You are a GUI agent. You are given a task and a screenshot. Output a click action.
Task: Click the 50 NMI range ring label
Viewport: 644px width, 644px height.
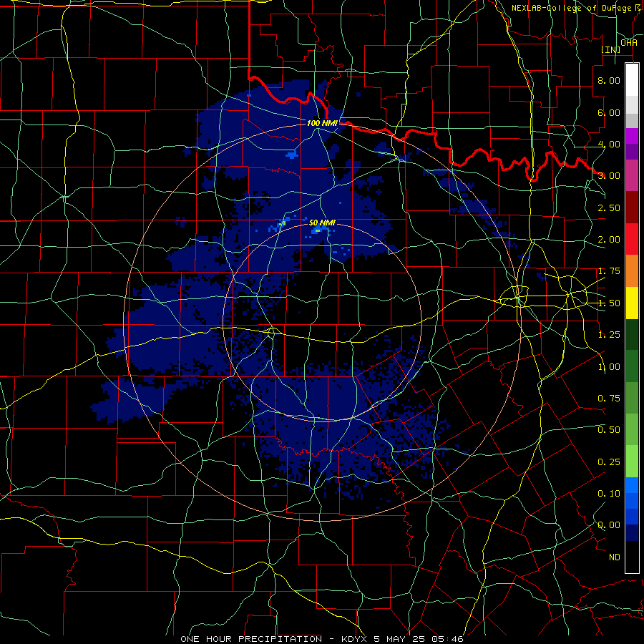[x=322, y=223]
